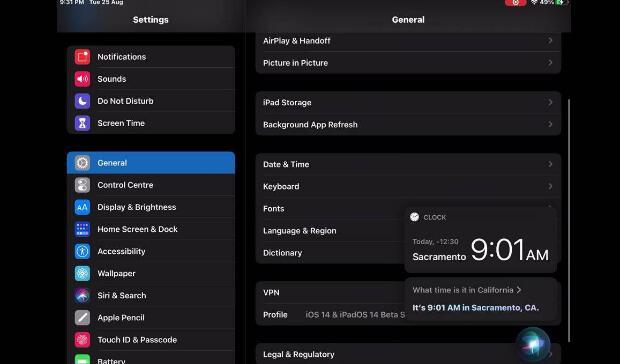
Task: Tap the Display & Brightness AA icon
Action: [x=82, y=207]
